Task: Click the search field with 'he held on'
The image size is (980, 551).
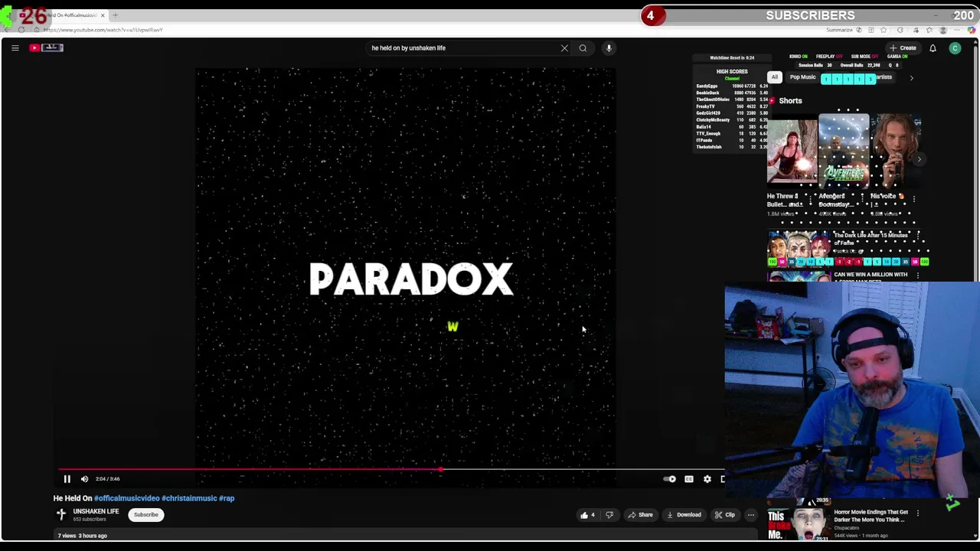Action: (462, 48)
